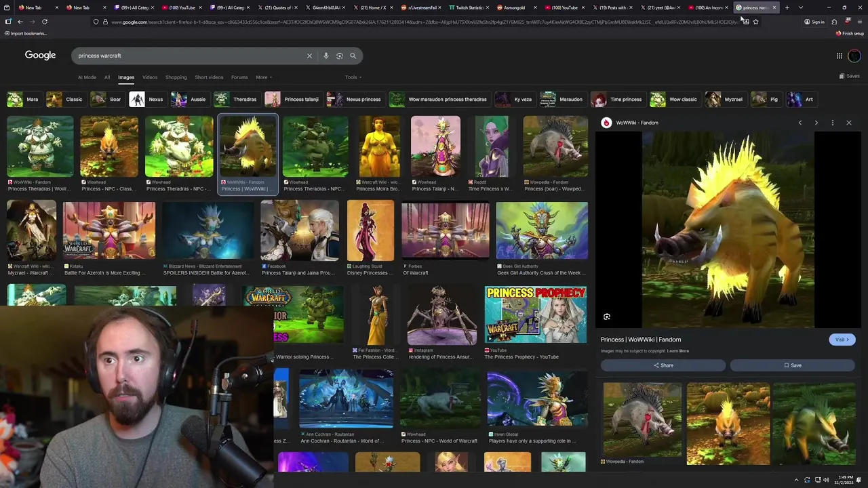Open Time Princess Reddit thumbnail
Viewport: 868px width, 488px height.
pyautogui.click(x=492, y=146)
